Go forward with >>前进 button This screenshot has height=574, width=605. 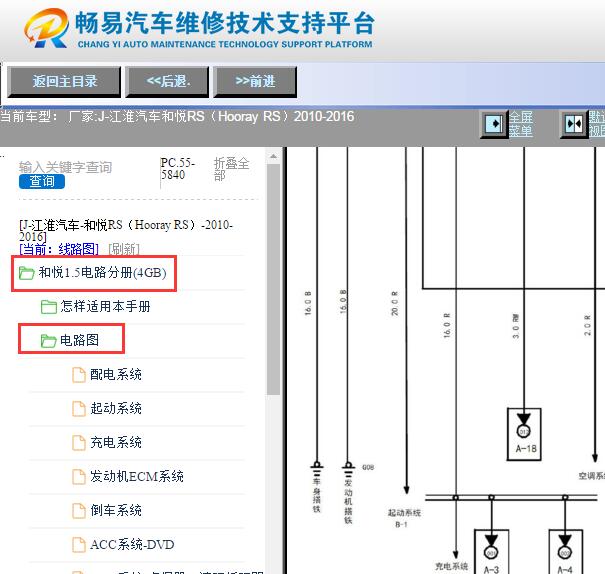(255, 81)
